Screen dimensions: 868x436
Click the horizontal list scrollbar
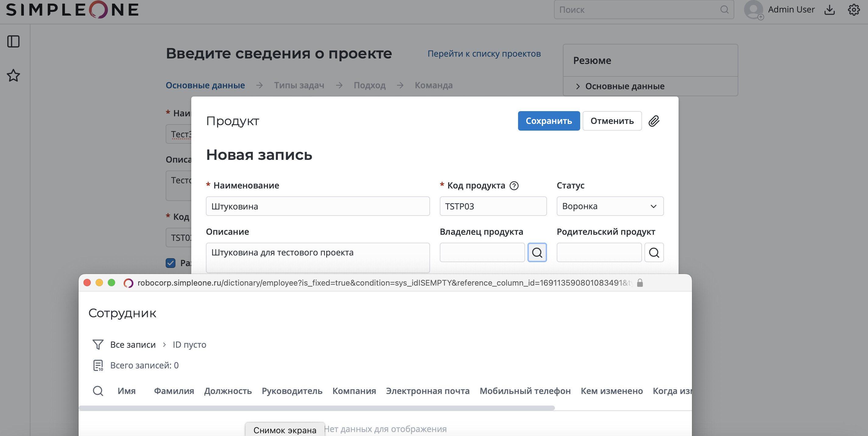[x=317, y=408]
